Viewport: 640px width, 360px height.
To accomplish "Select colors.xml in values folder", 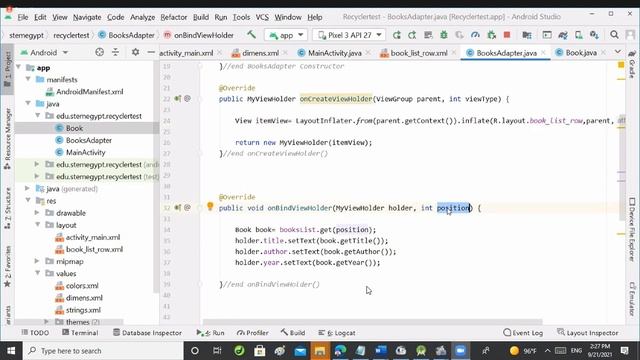I will coord(82,286).
